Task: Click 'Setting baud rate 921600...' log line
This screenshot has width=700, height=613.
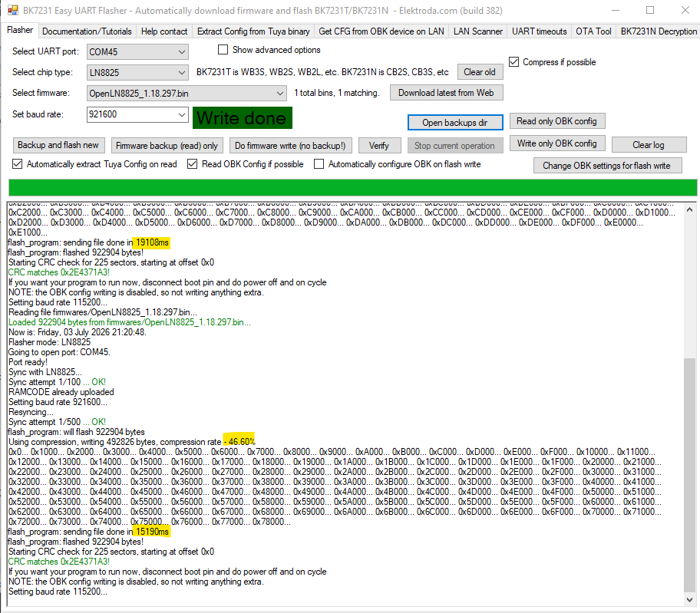Action: pyautogui.click(x=58, y=402)
